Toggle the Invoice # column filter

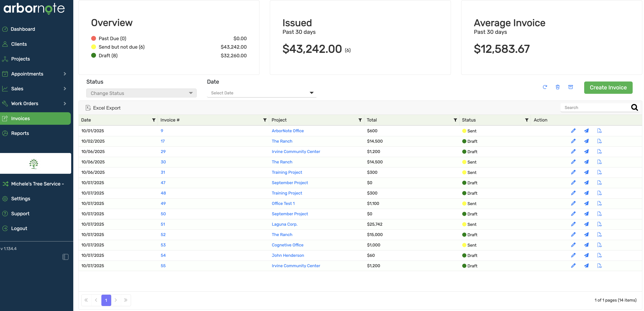point(265,120)
